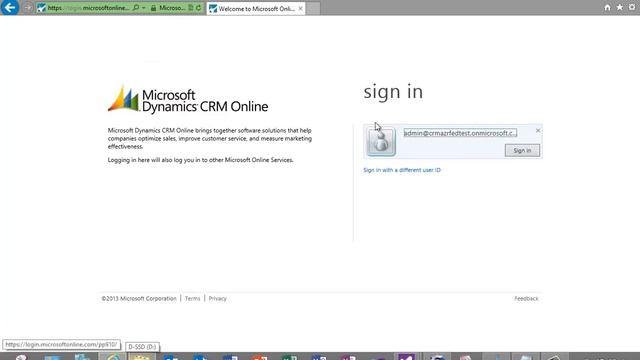
Task: Open Favorites with the star icon
Action: point(620,7)
